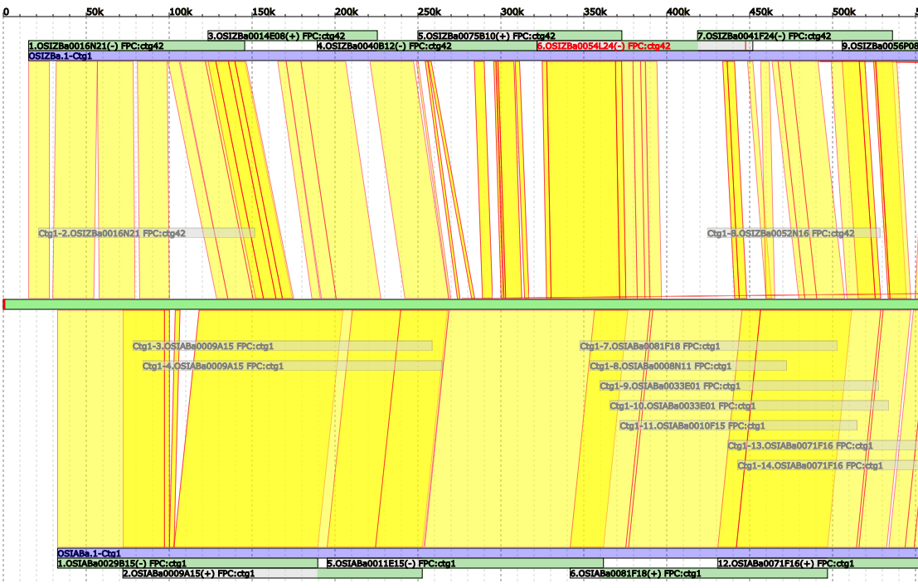The height and width of the screenshot is (588, 918).
Task: Click the red-highlighted clone 6.OSIZBa0054L24(-)
Action: point(603,46)
